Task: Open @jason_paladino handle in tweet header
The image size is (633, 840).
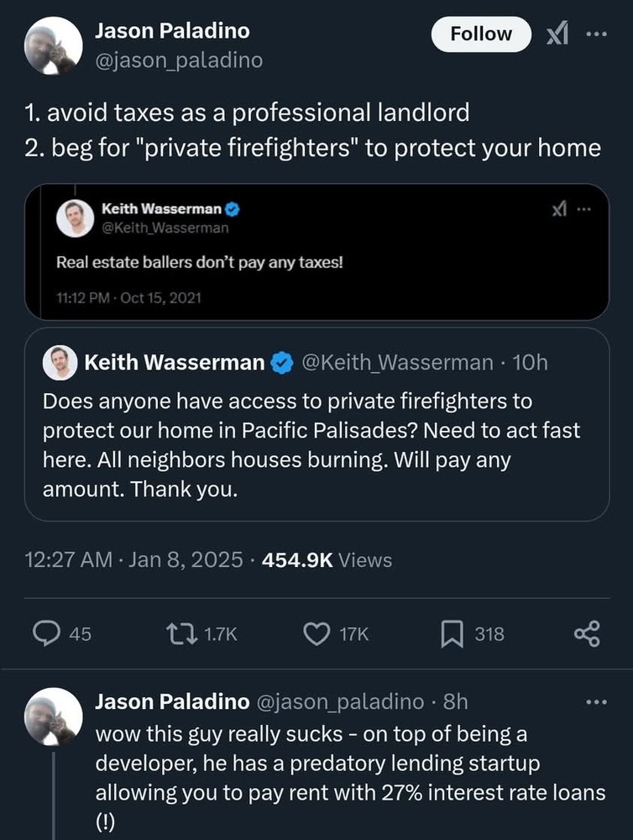Action: 178,60
